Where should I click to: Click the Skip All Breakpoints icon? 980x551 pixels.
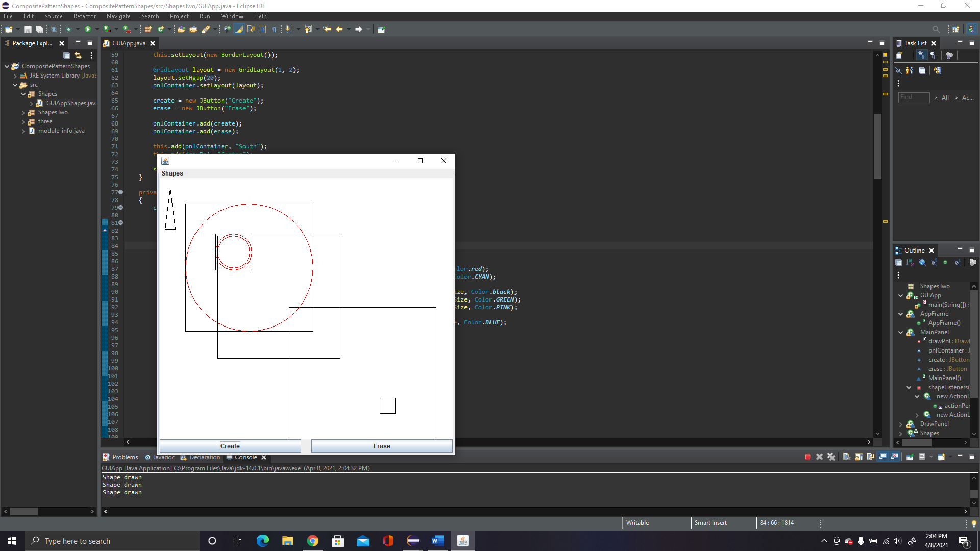(54, 29)
